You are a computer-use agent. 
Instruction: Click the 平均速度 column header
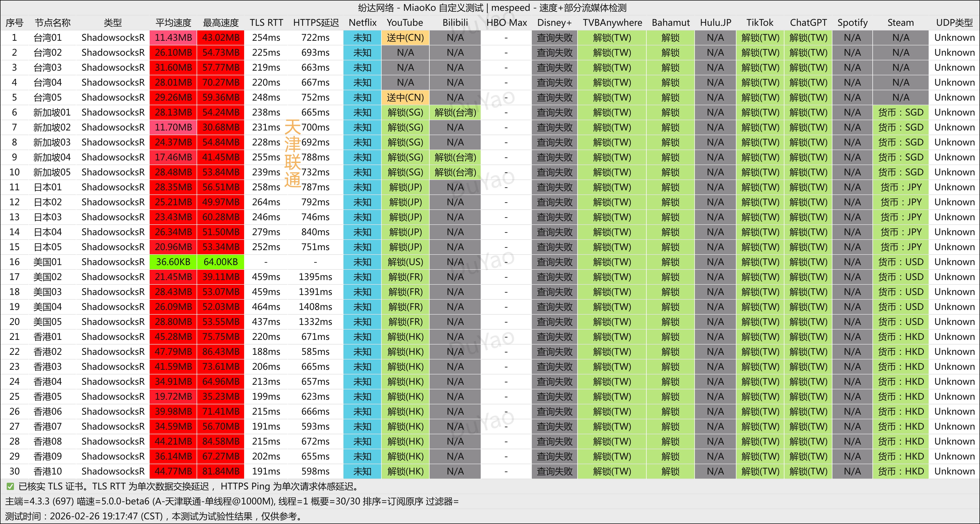tap(173, 23)
